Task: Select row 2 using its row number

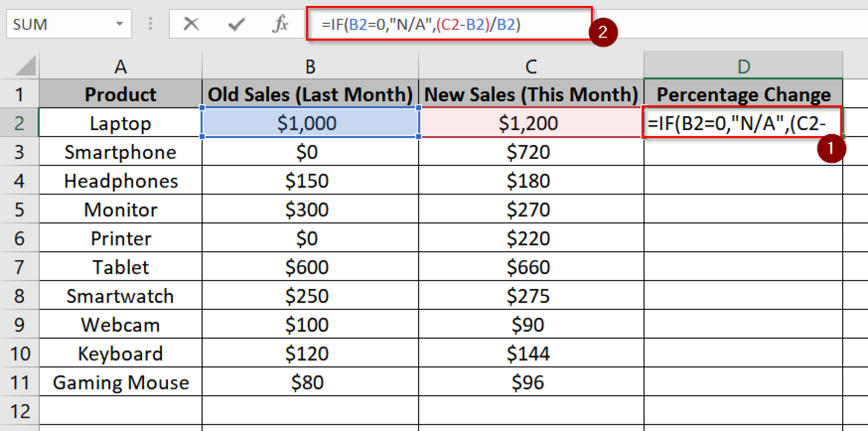Action: tap(19, 123)
